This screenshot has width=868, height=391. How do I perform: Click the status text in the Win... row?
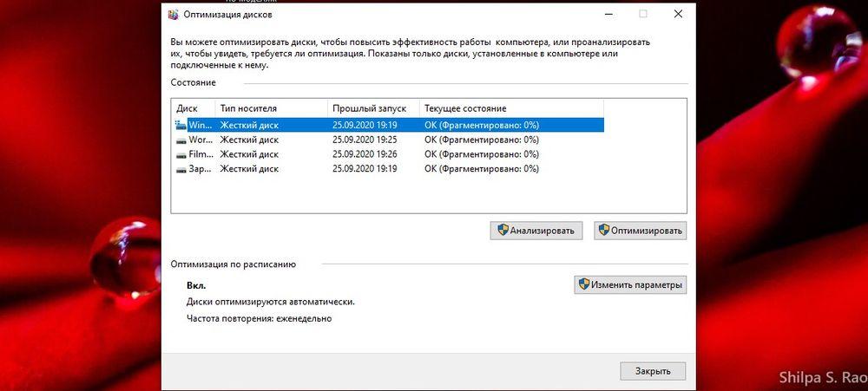point(482,125)
